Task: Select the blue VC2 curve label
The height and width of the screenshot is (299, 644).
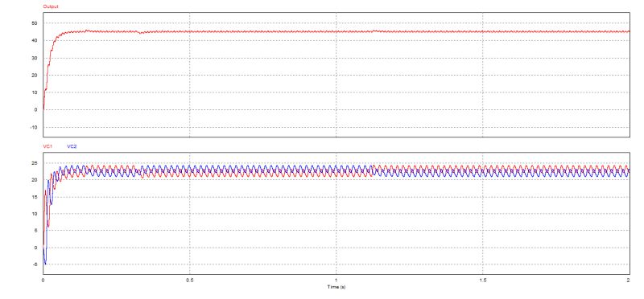Action: point(72,146)
